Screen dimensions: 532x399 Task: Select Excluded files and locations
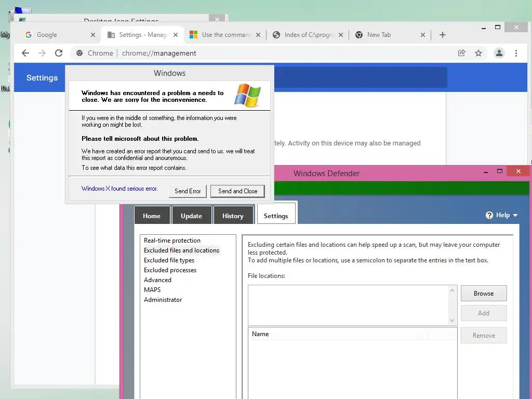tap(181, 250)
